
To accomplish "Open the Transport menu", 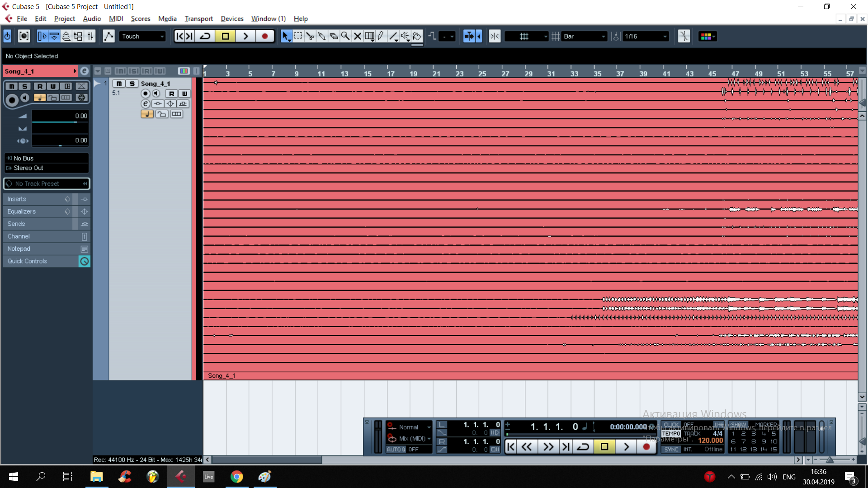I will pos(198,19).
